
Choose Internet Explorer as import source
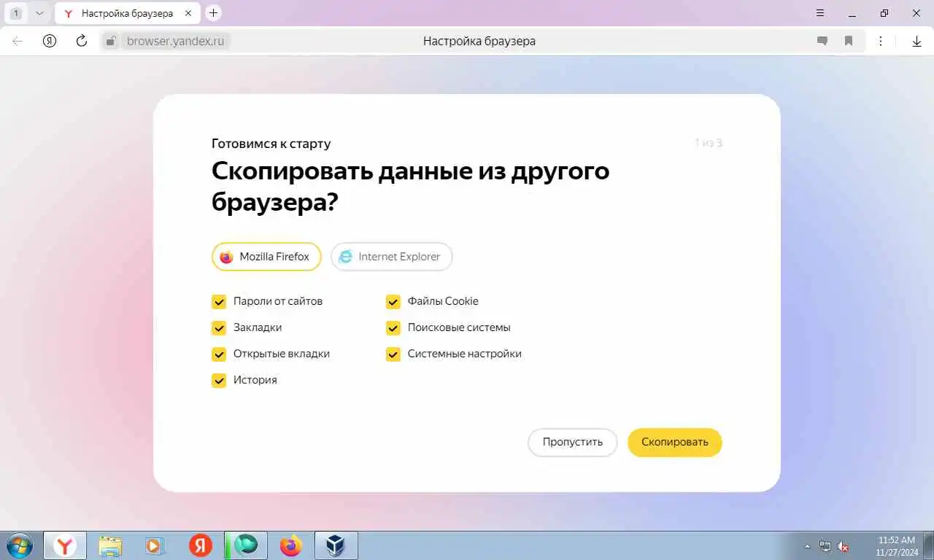click(x=392, y=257)
